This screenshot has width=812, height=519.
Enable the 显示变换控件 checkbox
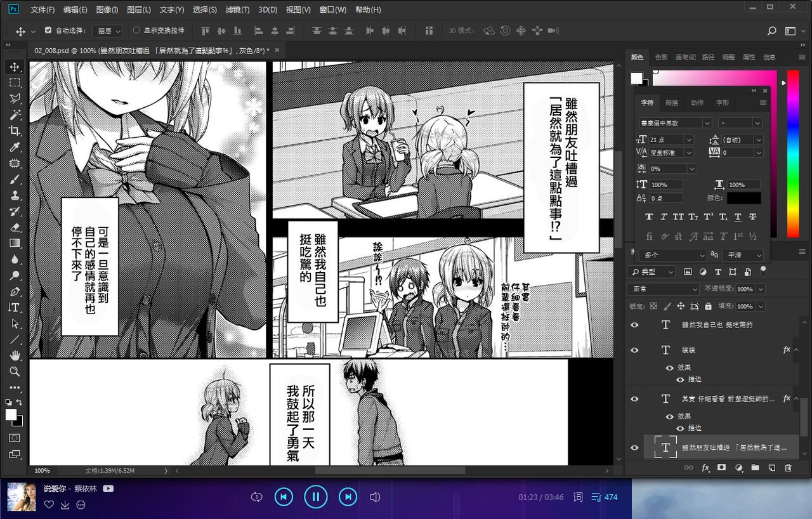(136, 30)
